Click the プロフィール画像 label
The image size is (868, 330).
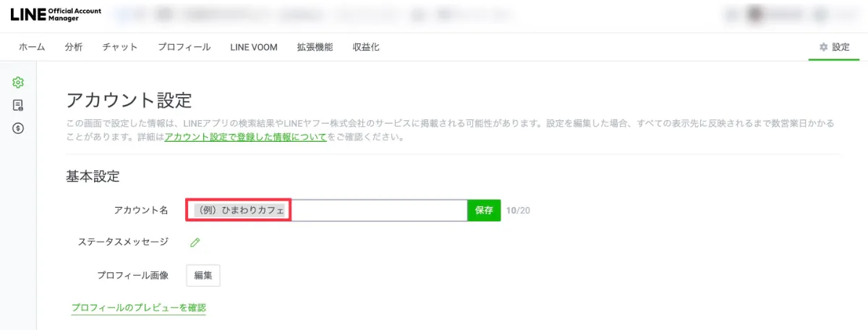click(x=133, y=276)
